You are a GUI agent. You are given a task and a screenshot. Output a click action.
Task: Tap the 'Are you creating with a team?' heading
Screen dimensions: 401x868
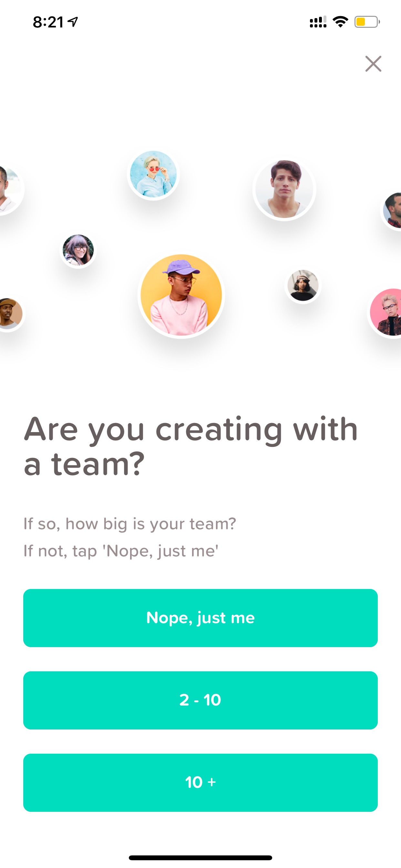(x=191, y=446)
